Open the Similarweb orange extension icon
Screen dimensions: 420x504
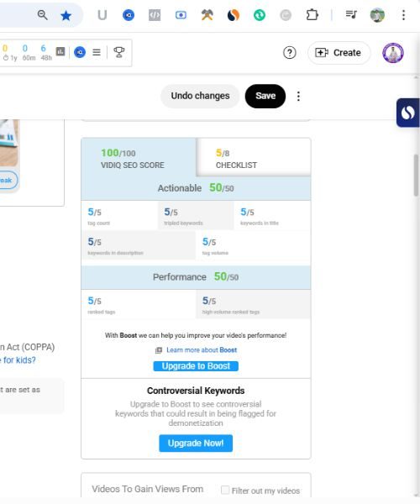tap(234, 15)
